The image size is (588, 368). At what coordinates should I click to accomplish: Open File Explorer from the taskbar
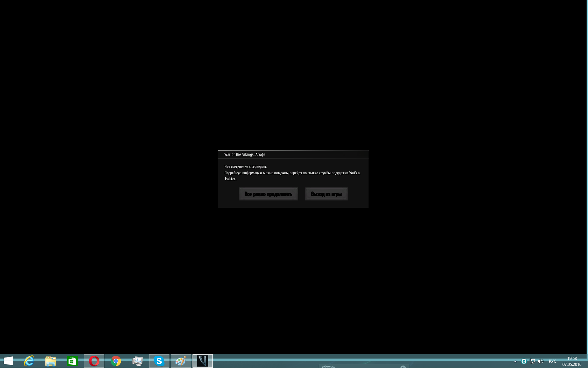tap(51, 361)
